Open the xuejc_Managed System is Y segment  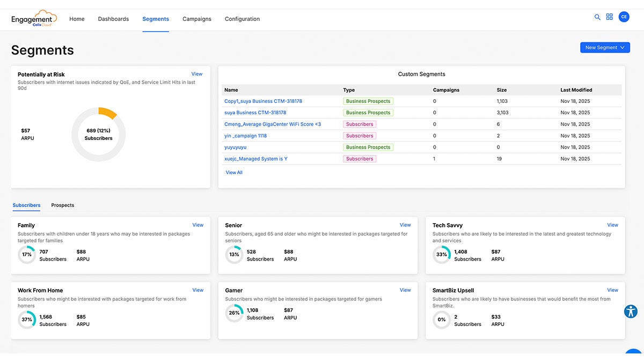(256, 158)
